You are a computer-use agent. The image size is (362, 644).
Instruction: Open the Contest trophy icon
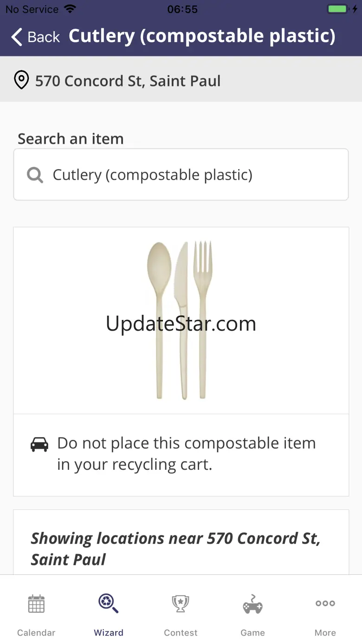coord(181,604)
